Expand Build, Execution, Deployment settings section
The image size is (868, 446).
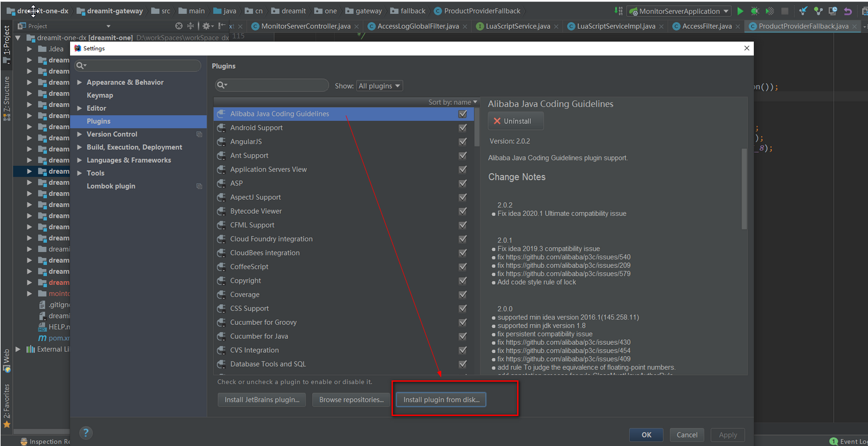coord(80,147)
